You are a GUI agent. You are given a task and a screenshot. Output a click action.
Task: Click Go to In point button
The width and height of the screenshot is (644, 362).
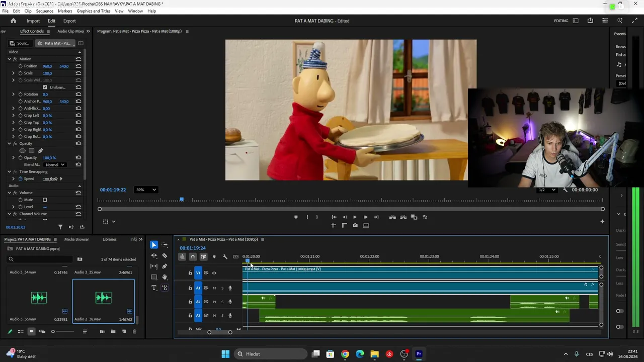(334, 217)
